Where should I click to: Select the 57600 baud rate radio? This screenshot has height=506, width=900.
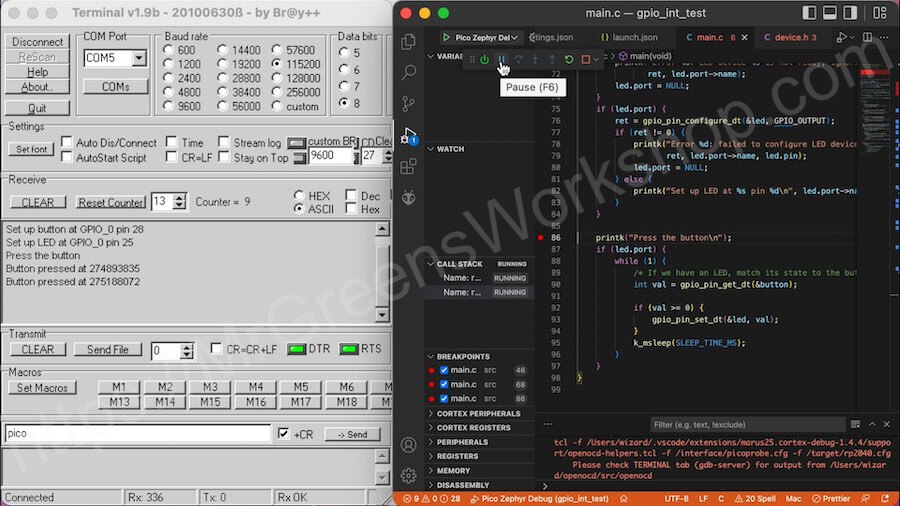point(277,50)
